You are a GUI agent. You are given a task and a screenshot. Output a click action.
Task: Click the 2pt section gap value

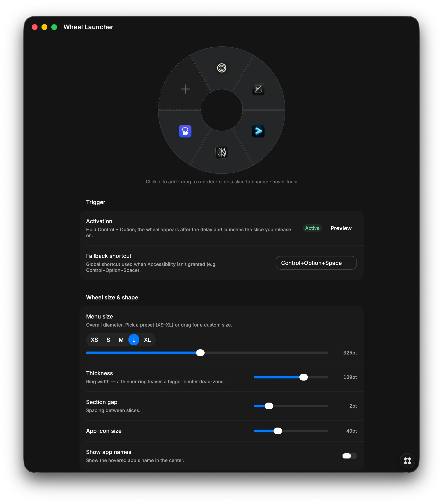(353, 406)
